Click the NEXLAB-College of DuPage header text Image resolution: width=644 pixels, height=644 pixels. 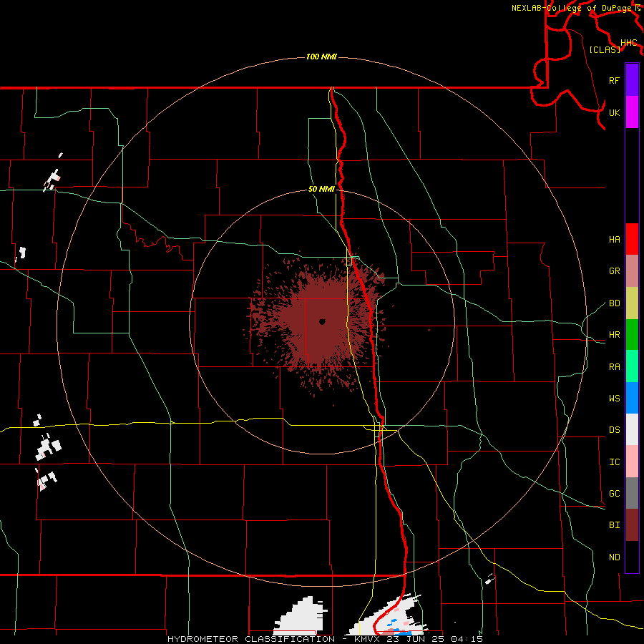click(572, 8)
